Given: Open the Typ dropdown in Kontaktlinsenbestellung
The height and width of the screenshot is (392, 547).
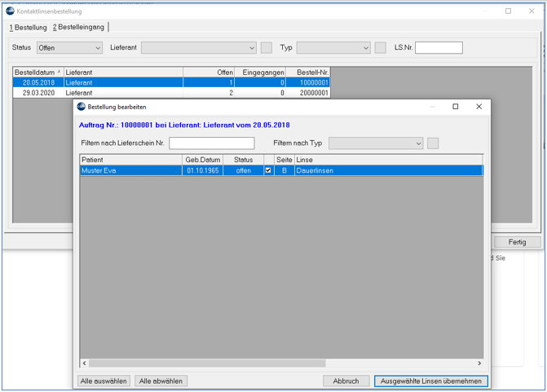Looking at the screenshot, I should [x=333, y=48].
